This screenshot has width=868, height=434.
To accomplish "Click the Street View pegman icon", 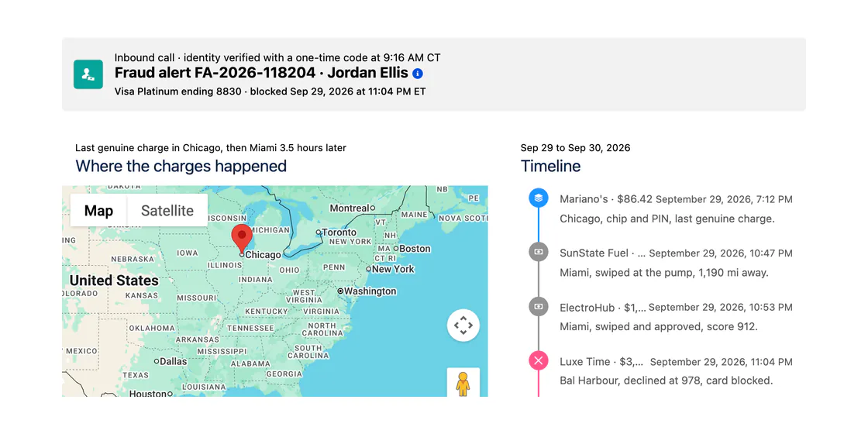I will (x=463, y=383).
